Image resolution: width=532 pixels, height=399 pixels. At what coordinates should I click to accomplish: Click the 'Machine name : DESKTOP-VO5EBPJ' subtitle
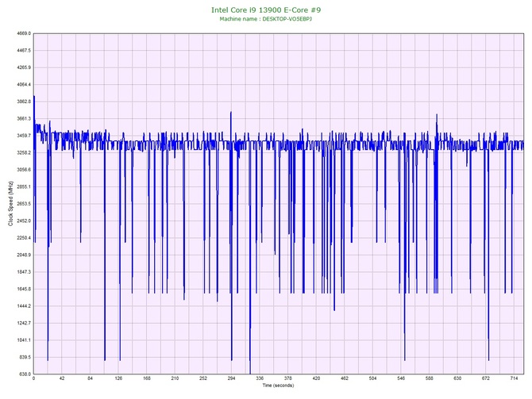click(x=266, y=19)
